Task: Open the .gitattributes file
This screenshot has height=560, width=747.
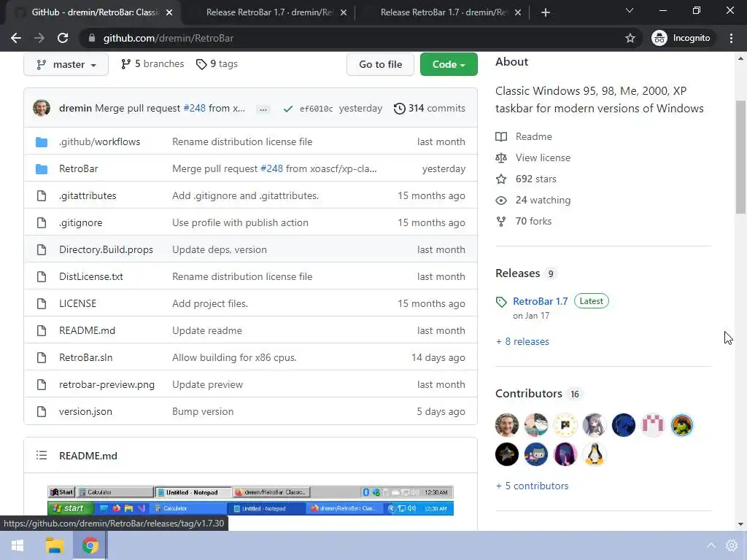Action: [x=88, y=195]
